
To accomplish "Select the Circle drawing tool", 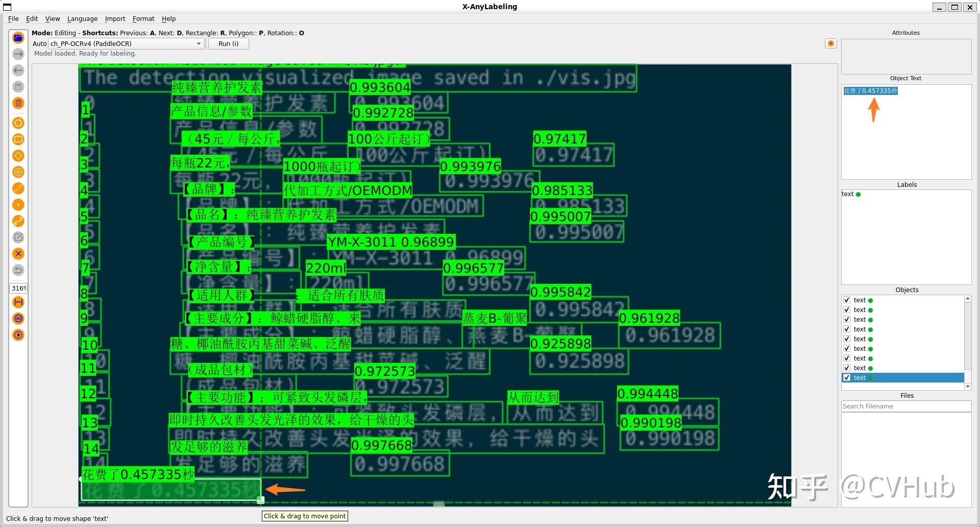I will [18, 172].
